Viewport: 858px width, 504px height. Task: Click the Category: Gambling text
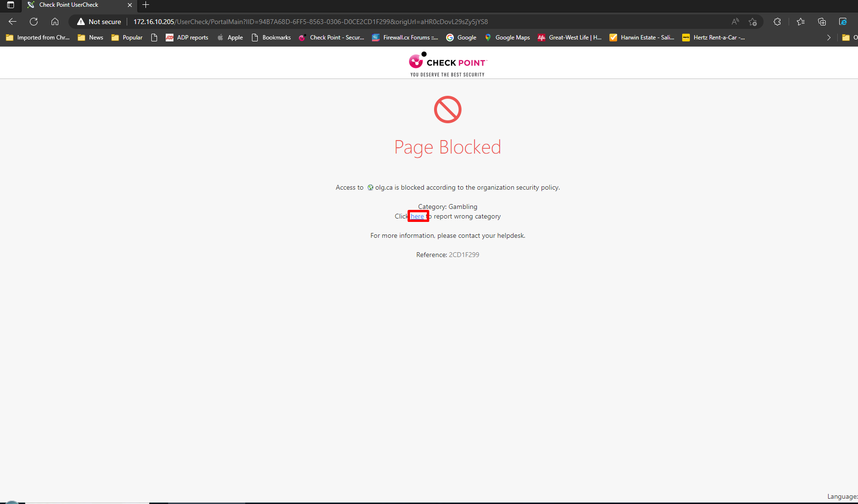pos(448,207)
